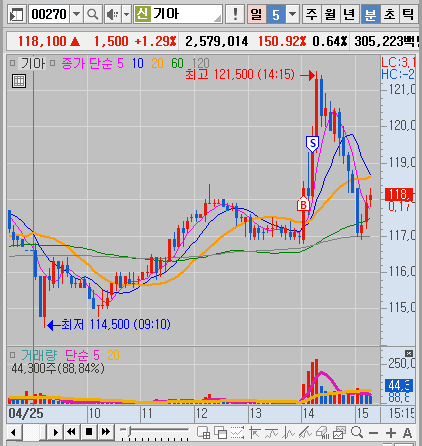Expand the stock code 00270 dropdown arrow

(76, 14)
